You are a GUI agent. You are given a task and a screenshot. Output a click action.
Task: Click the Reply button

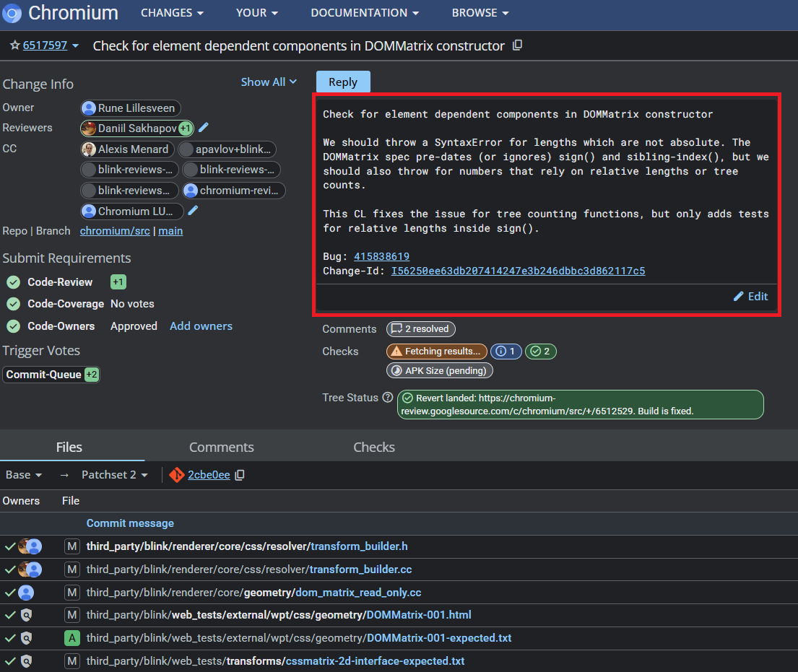pos(342,82)
